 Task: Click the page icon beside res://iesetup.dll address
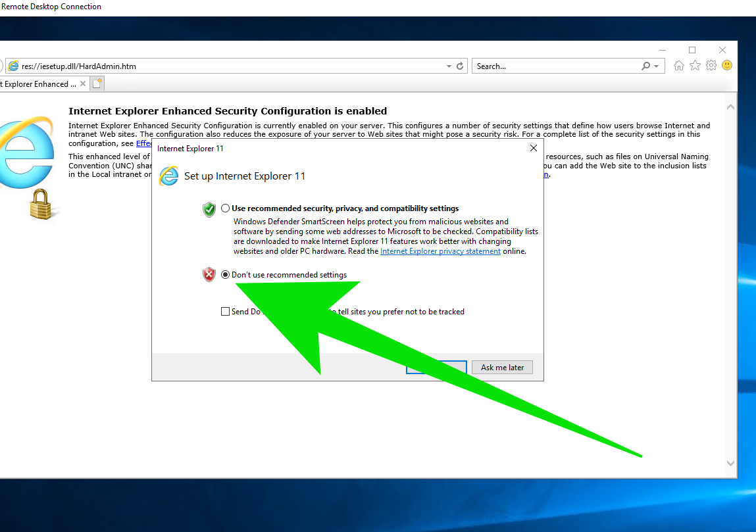(14, 66)
